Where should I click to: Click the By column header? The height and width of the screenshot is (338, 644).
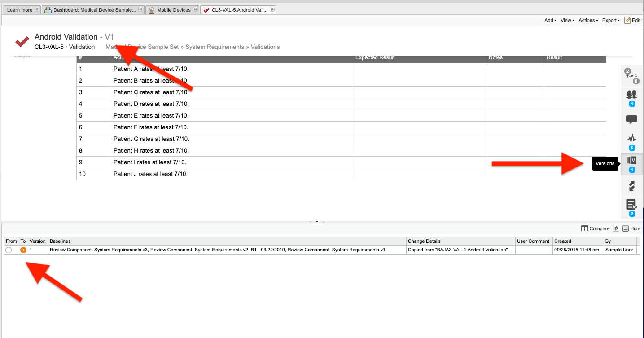coord(620,241)
